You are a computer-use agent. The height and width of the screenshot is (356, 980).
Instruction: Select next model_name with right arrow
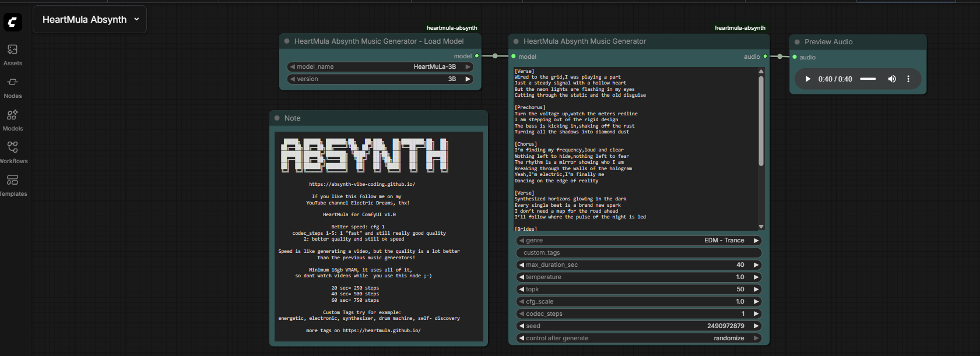click(x=468, y=66)
